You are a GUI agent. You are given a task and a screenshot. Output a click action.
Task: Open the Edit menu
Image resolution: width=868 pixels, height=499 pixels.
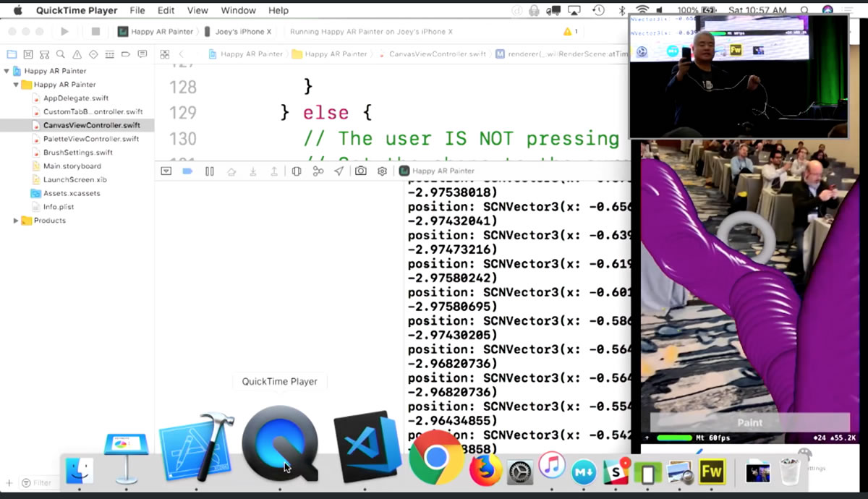pyautogui.click(x=166, y=10)
